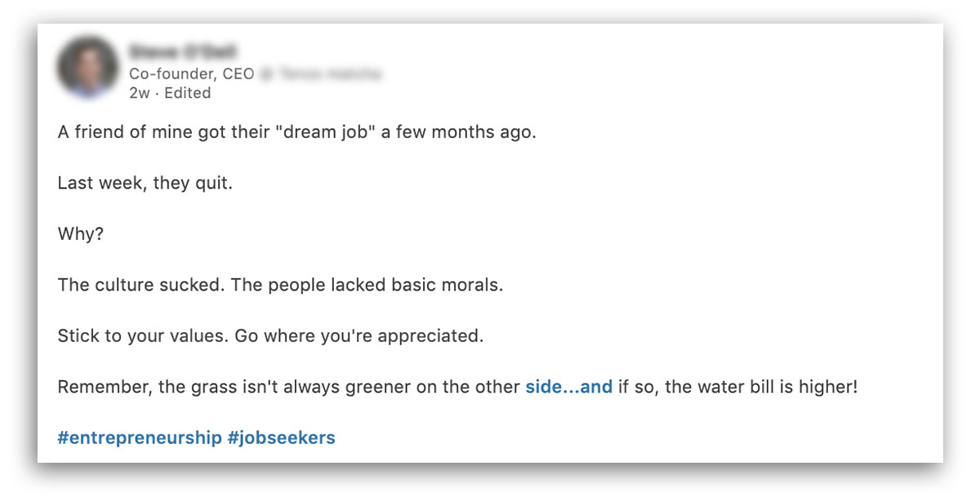Click the blurred author name above the headline
The width and height of the screenshot is (980, 497).
coord(182,51)
